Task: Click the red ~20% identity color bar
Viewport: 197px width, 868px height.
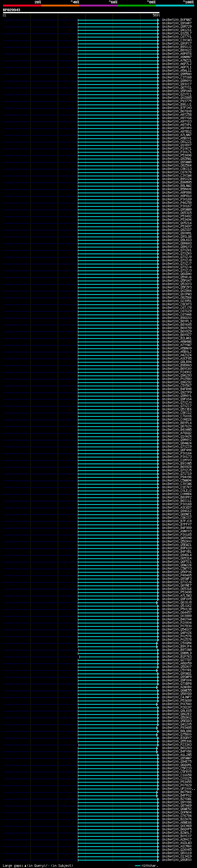Action: point(22,6)
